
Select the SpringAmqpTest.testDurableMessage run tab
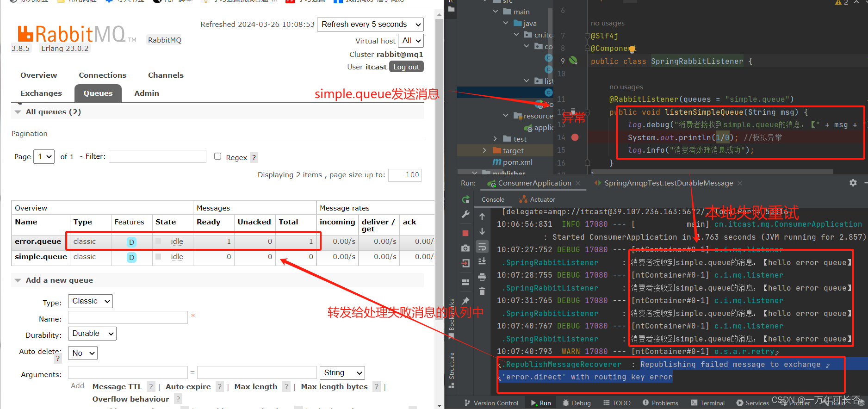coord(668,183)
